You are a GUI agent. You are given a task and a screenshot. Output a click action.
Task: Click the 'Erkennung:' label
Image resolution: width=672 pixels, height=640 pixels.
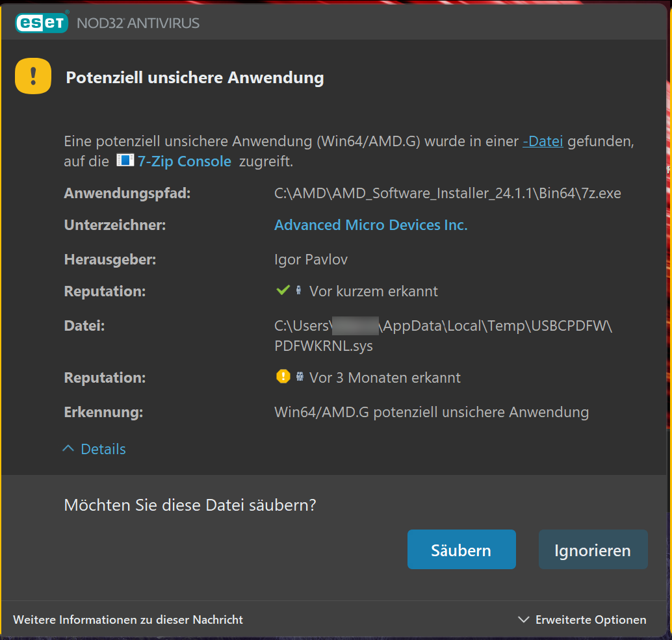click(x=104, y=412)
